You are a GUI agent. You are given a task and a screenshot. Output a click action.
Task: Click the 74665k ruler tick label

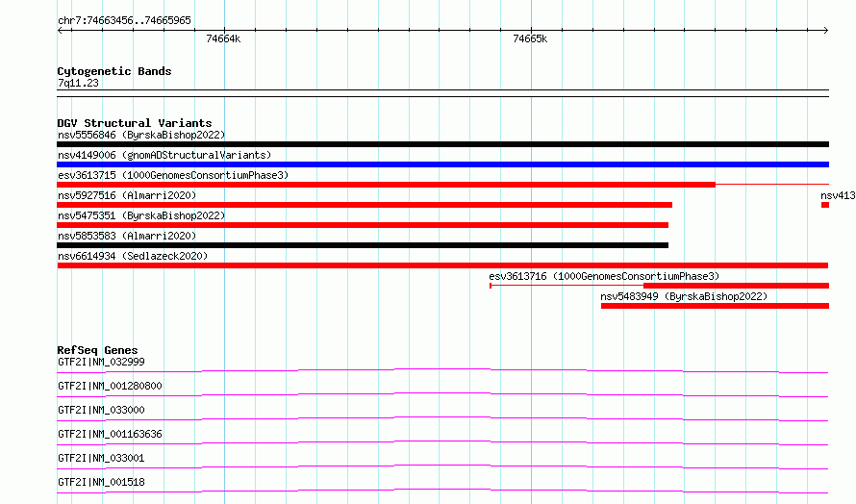click(530, 38)
